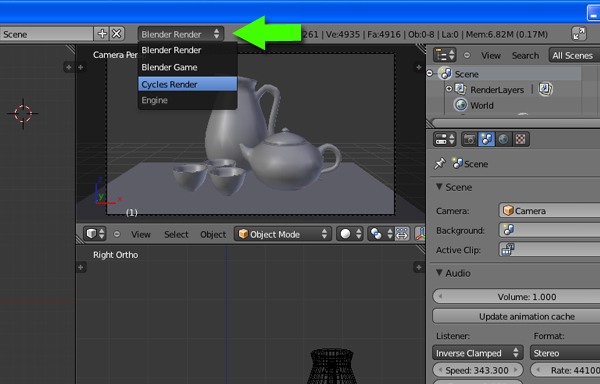Open viewport shading mode selector
This screenshot has height=384, width=600.
coord(349,234)
